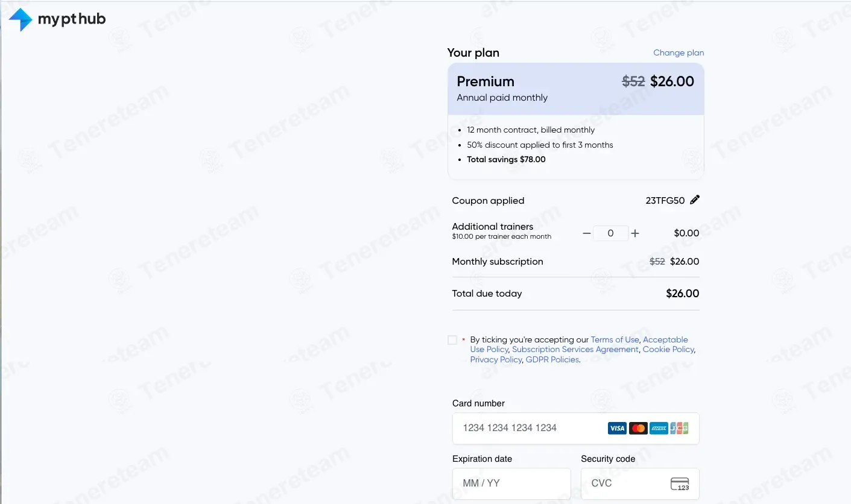Open the Subscription Services Agreement link
This screenshot has width=851, height=504.
coord(575,349)
